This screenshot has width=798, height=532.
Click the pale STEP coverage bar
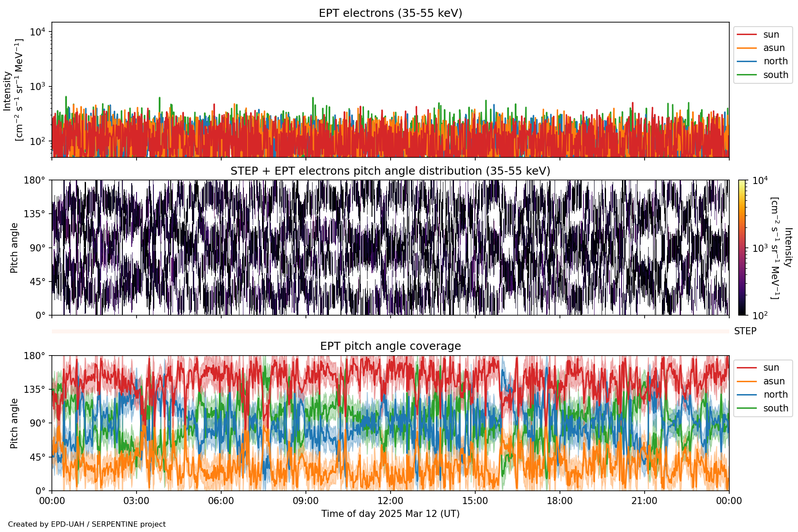390,331
